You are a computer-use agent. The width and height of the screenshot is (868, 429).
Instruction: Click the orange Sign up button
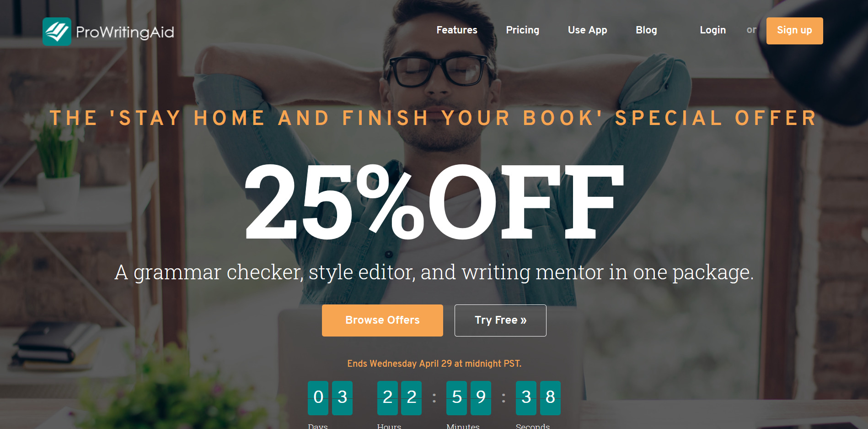pos(794,31)
